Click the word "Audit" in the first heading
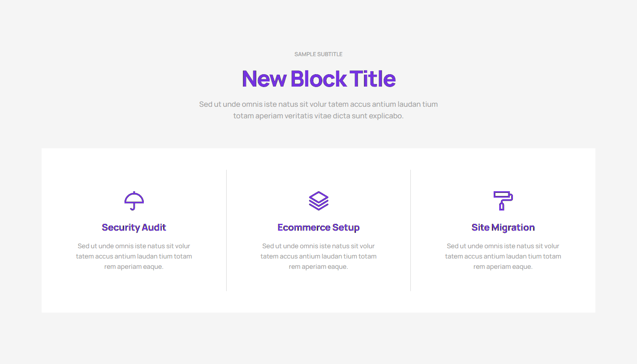This screenshot has height=364, width=637. (x=154, y=227)
